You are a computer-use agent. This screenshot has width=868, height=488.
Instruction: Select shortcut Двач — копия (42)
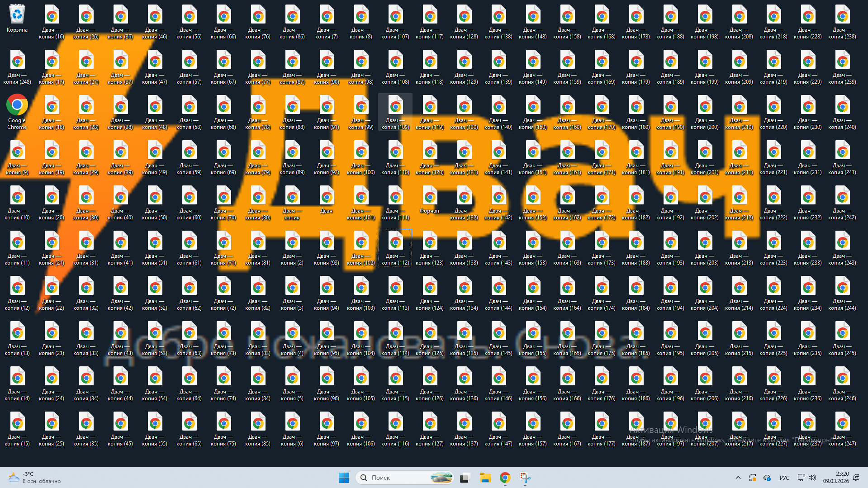(120, 293)
